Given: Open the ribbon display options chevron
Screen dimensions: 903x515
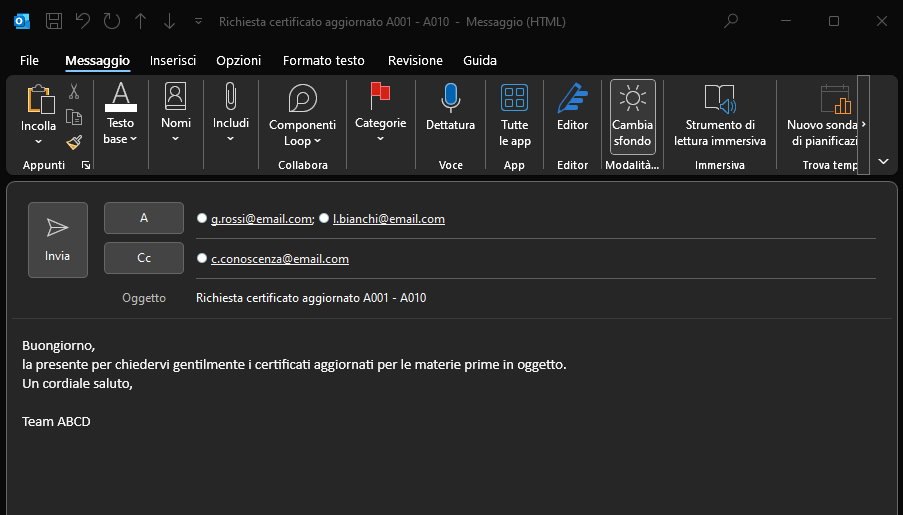Looking at the screenshot, I should (x=883, y=162).
